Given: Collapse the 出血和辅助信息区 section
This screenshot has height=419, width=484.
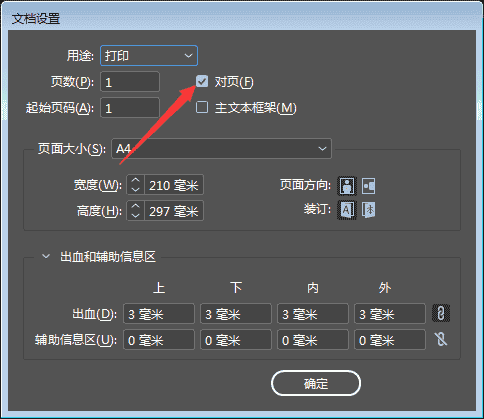Looking at the screenshot, I should pos(46,256).
